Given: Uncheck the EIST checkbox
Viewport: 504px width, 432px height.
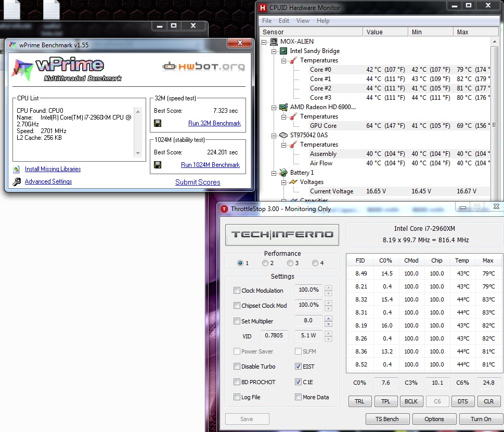Looking at the screenshot, I should coord(298,366).
